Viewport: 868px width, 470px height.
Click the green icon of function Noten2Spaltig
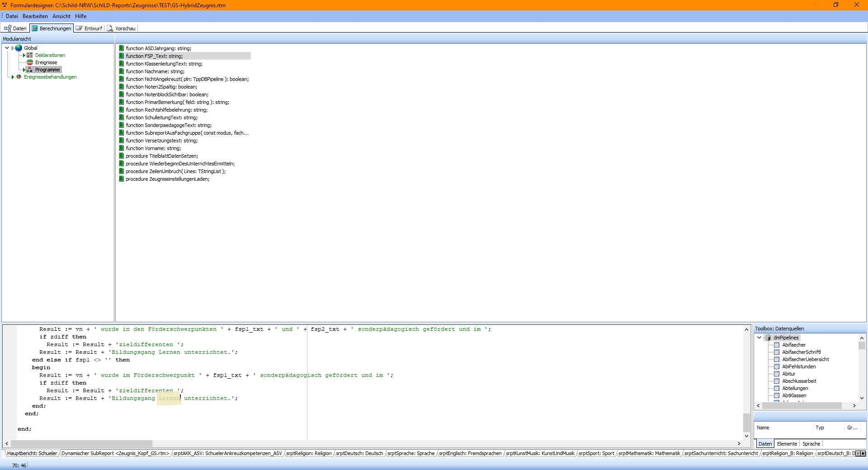[x=122, y=87]
